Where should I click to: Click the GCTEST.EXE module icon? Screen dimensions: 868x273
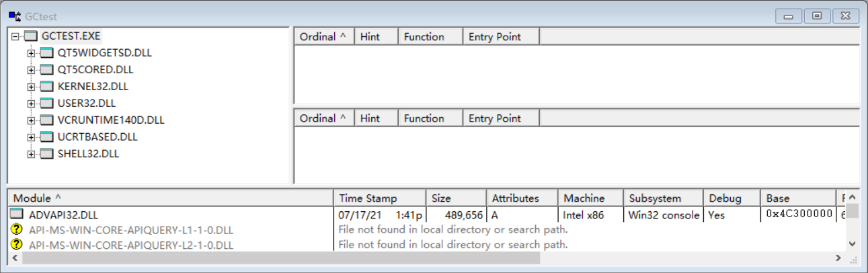[31, 36]
